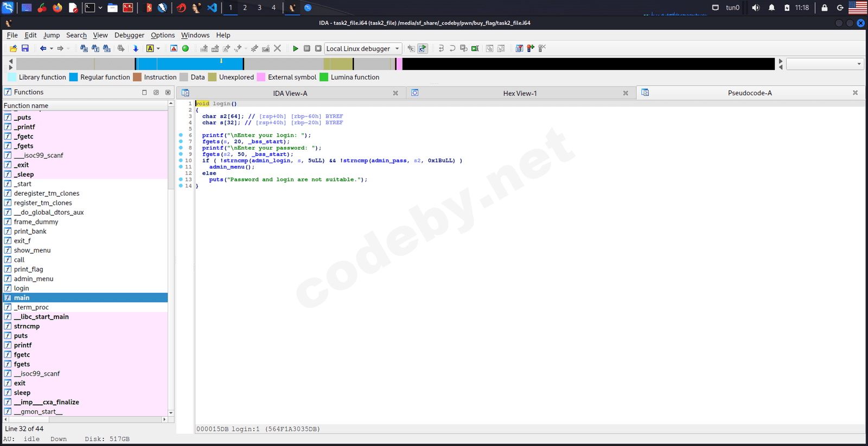This screenshot has width=868, height=446.
Task: Open the Jump menu
Action: [52, 35]
